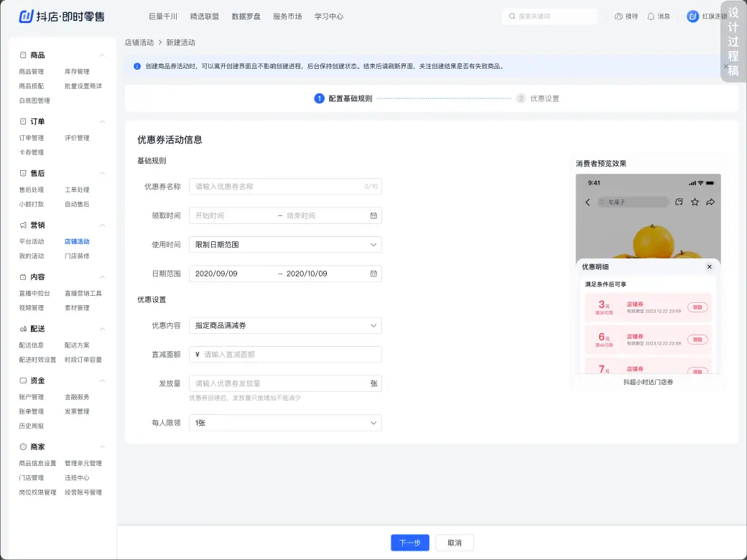The height and width of the screenshot is (560, 747).
Task: Open 消息 bell notifications icon
Action: (651, 17)
